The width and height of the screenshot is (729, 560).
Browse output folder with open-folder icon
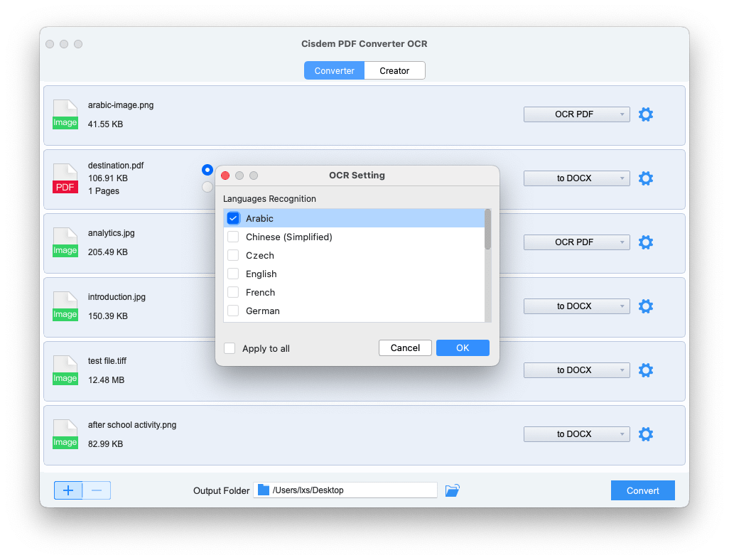coord(452,490)
